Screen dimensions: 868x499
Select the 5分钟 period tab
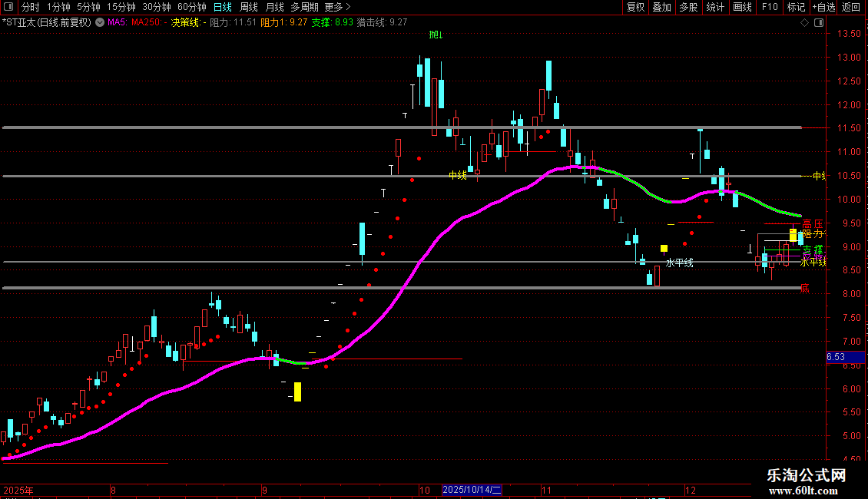pos(88,7)
